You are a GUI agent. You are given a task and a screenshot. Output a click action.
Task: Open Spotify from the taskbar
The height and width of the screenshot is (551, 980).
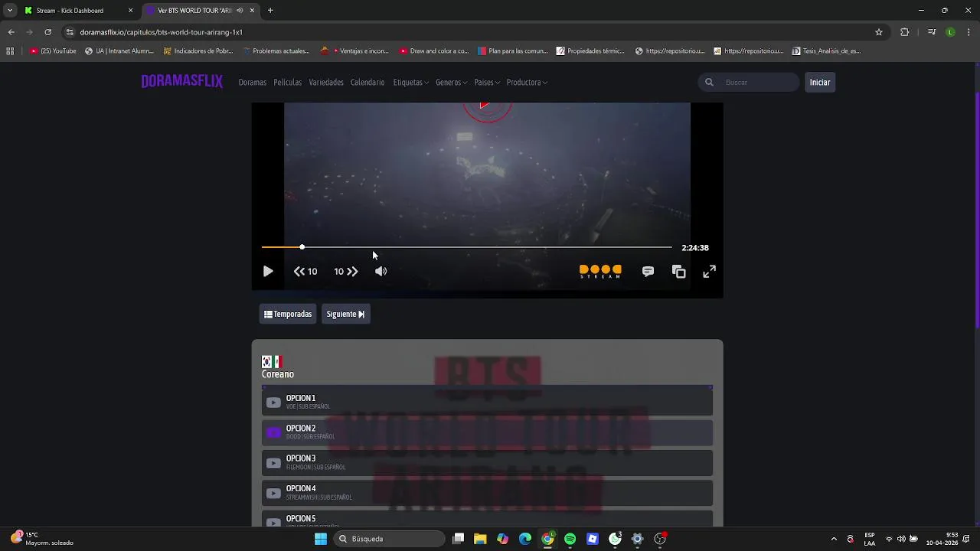tap(570, 539)
